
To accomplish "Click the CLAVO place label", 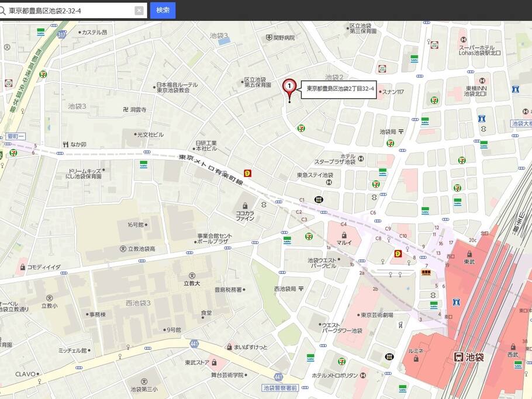I will click(x=26, y=374).
